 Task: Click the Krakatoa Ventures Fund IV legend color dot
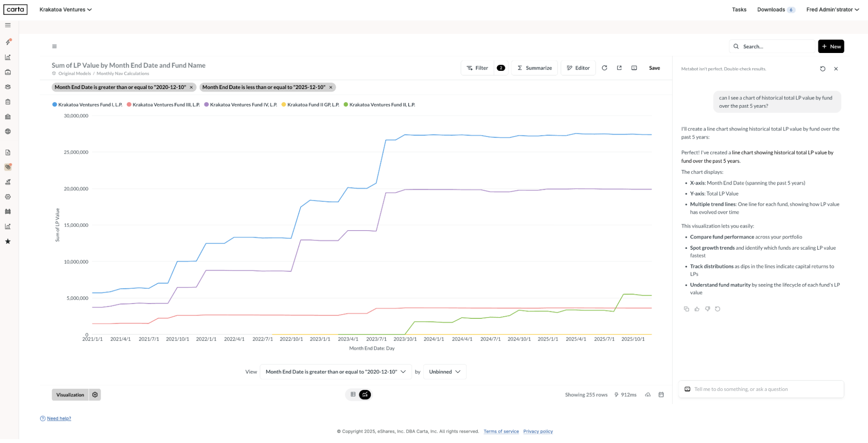pyautogui.click(x=207, y=105)
